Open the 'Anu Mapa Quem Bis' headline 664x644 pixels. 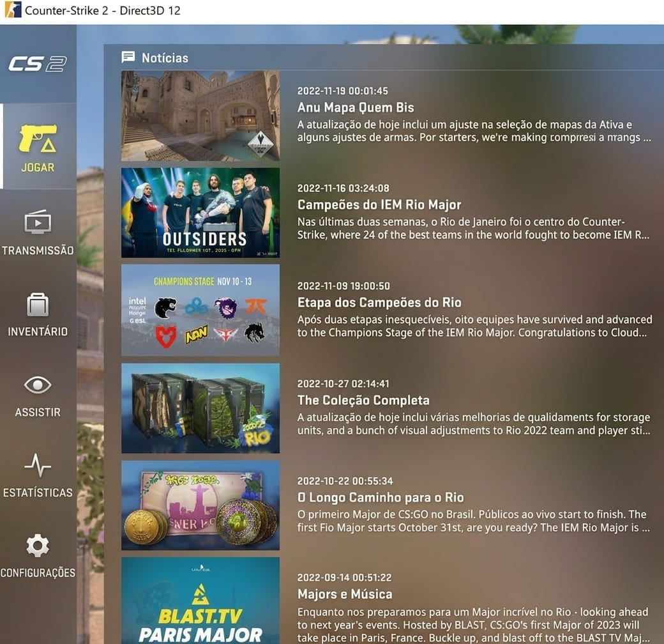(355, 107)
